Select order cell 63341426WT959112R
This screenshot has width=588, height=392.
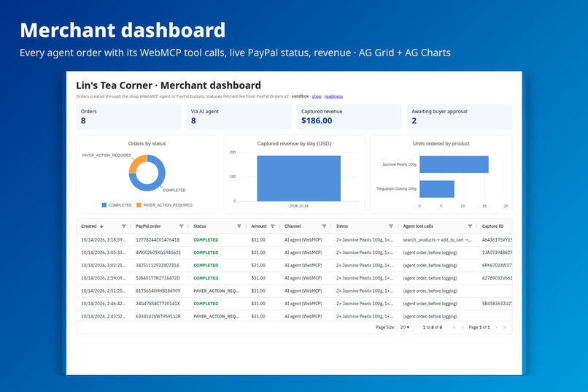tap(158, 316)
